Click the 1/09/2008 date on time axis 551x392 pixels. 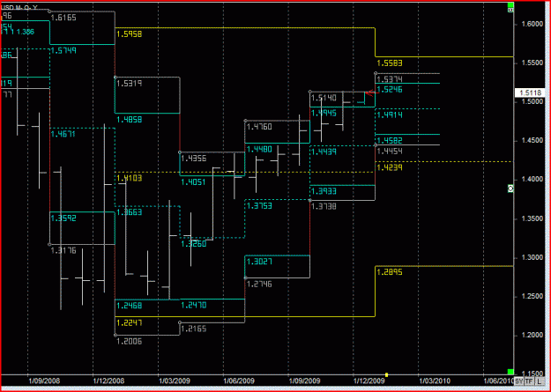(x=44, y=381)
